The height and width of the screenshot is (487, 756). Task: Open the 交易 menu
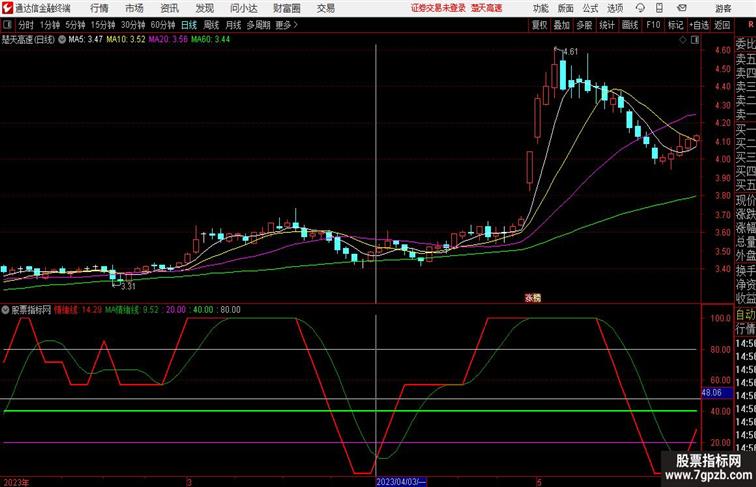coord(325,8)
